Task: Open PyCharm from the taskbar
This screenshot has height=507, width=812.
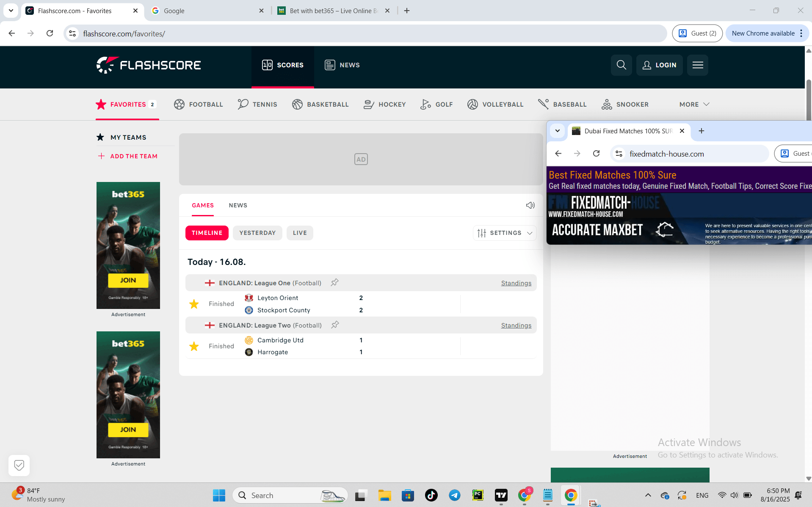Action: pyautogui.click(x=478, y=495)
